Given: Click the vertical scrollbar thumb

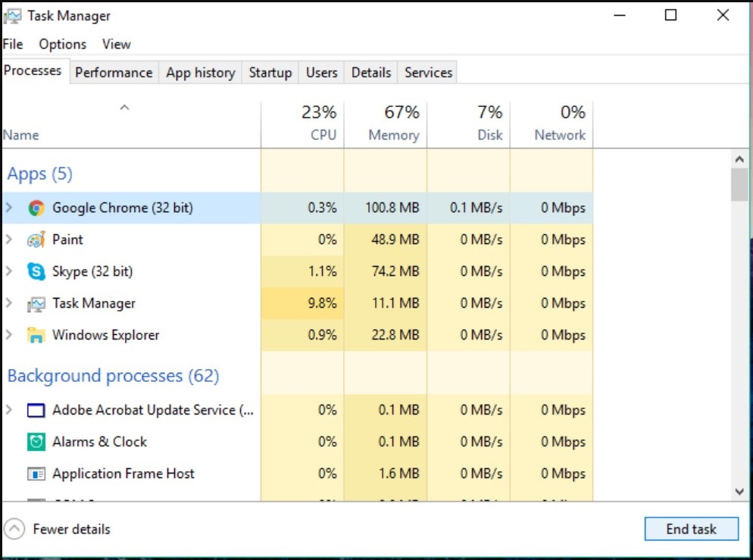Looking at the screenshot, I should 739,184.
